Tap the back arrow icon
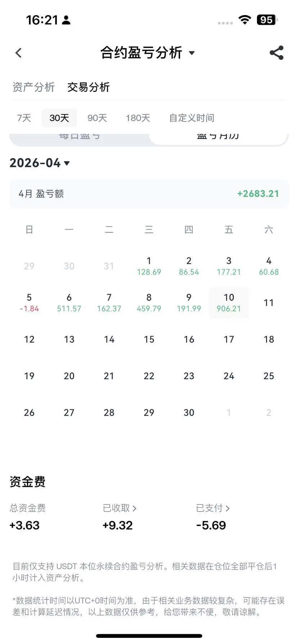The image size is (298, 644). [19, 53]
